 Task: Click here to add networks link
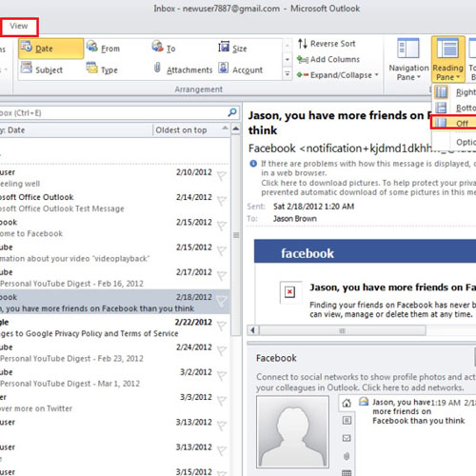[x=413, y=387]
